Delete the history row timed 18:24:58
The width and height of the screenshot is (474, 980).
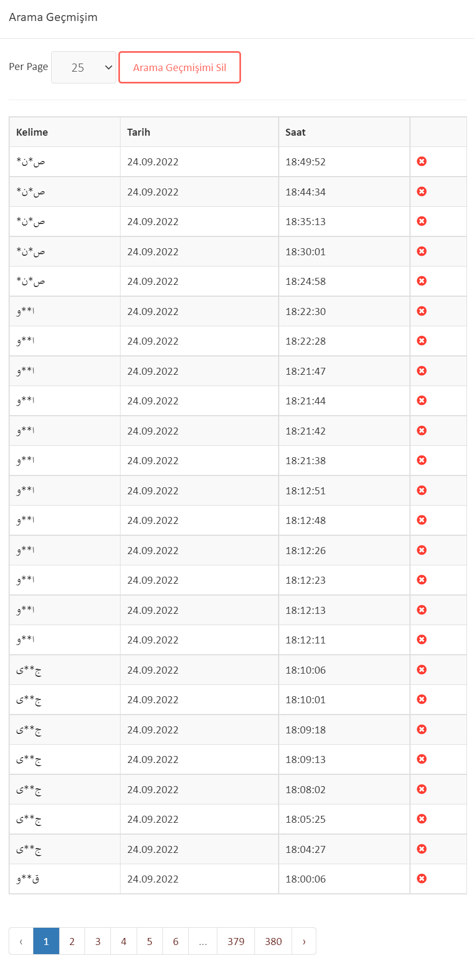coord(422,281)
